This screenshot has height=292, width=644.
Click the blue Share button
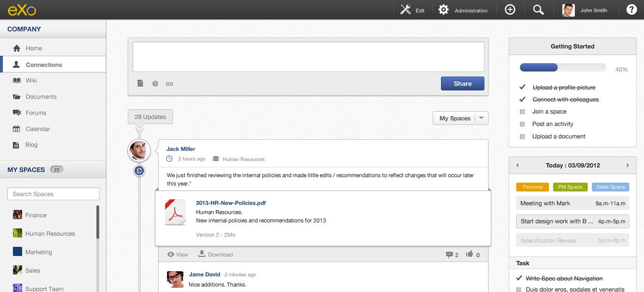[462, 83]
